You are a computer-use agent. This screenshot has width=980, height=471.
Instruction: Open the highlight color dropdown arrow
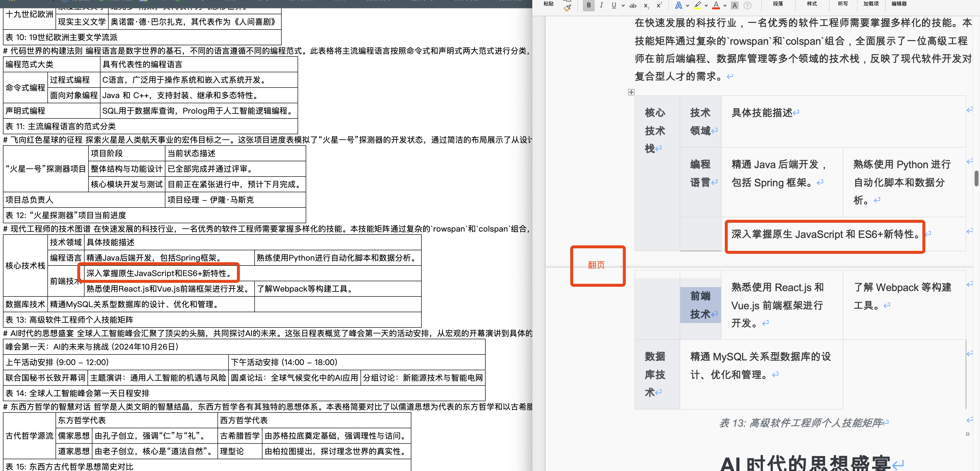[706, 5]
